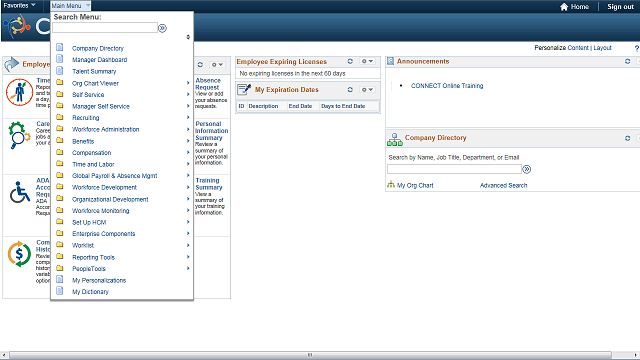Open the Training Summary link
Image resolution: width=640 pixels, height=360 pixels.
[209, 184]
